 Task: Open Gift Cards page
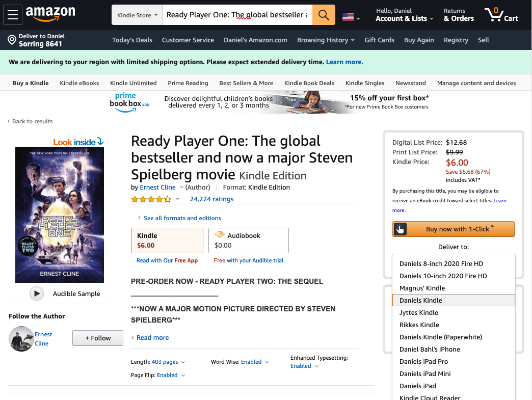(x=379, y=40)
